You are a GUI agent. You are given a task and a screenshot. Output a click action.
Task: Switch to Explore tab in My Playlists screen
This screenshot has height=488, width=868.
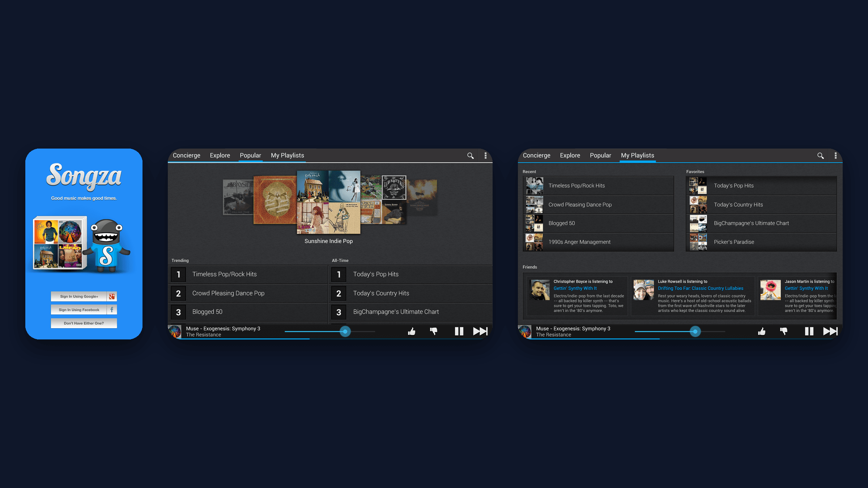(x=570, y=155)
